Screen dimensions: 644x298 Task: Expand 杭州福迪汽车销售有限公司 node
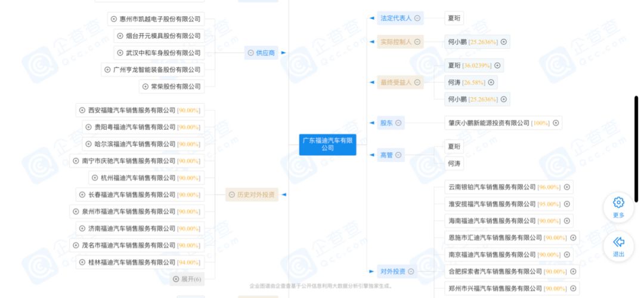95,178
